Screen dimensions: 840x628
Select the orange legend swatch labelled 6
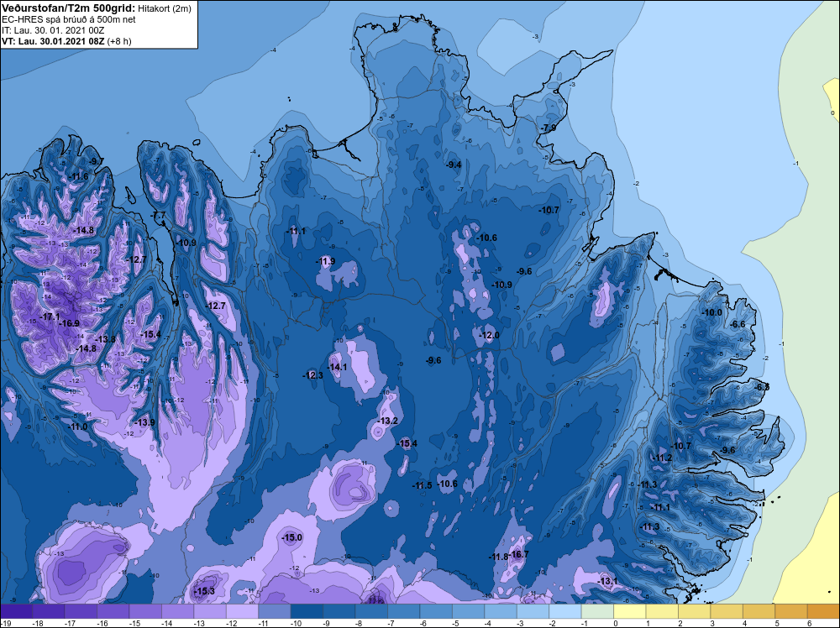[823, 611]
